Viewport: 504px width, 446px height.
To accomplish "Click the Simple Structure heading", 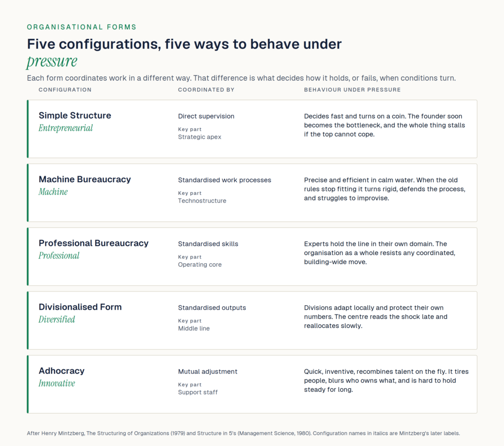I will click(x=75, y=116).
